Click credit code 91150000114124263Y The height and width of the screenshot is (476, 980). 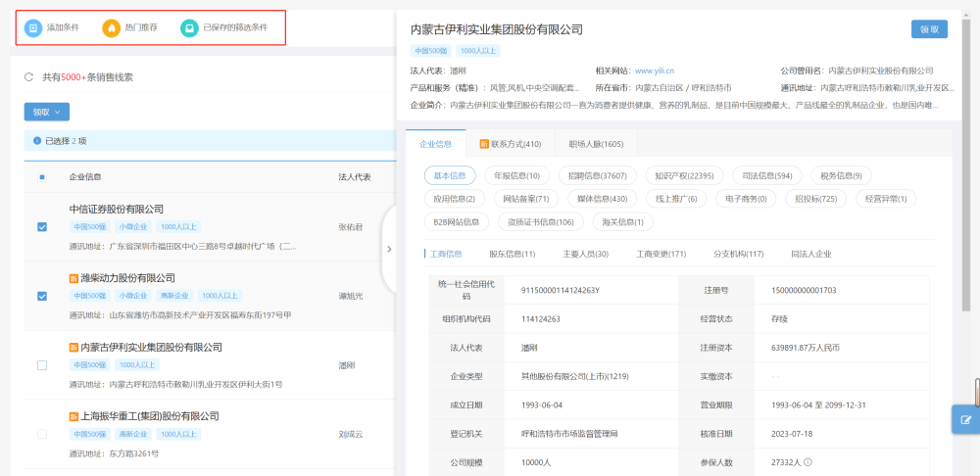tap(561, 290)
